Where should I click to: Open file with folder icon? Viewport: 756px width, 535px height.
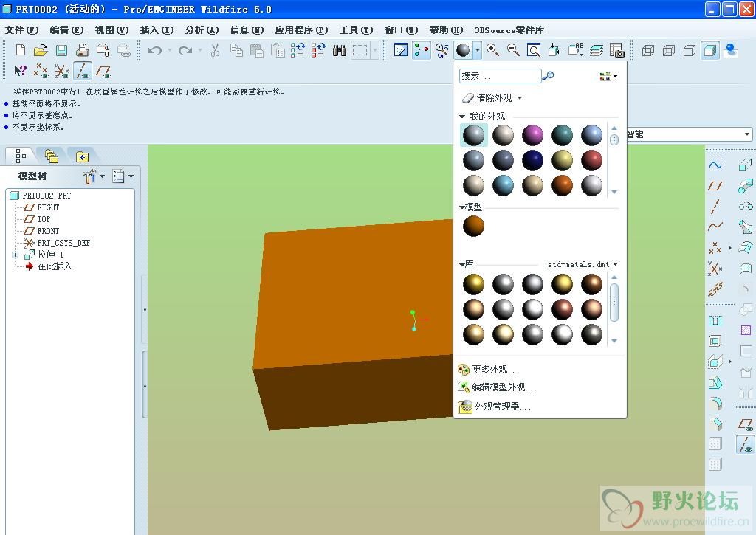[41, 50]
